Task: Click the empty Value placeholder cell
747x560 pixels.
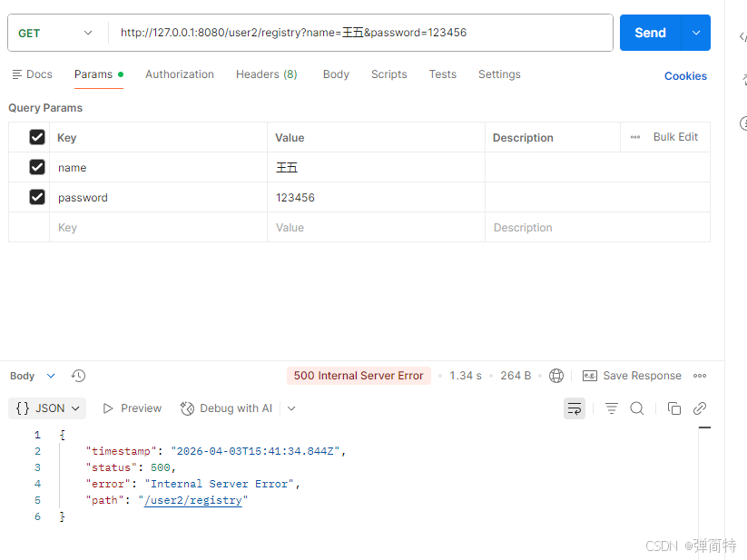Action: 376,227
